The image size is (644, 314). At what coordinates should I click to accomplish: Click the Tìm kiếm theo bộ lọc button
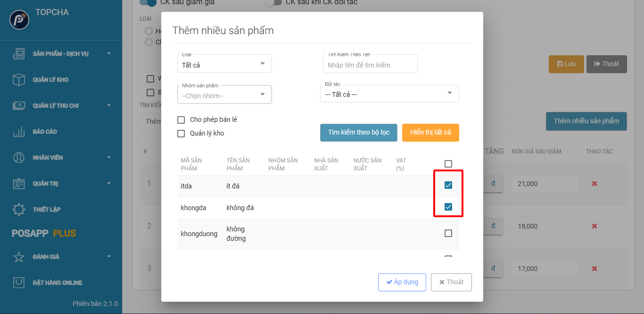point(358,133)
